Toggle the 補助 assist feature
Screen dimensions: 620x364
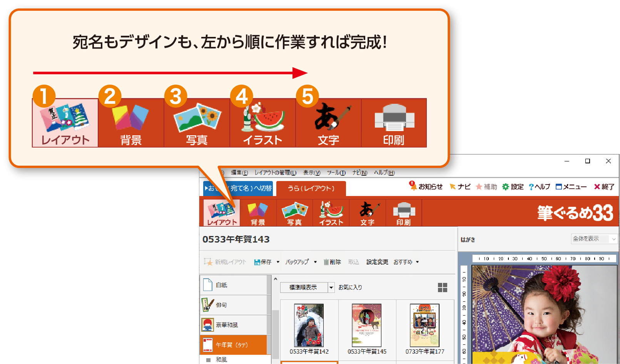(486, 187)
